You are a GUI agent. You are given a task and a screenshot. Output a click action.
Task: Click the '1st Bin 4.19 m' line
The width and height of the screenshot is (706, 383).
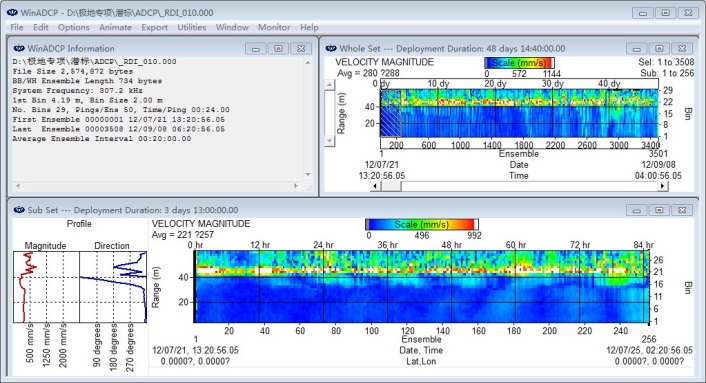click(87, 100)
